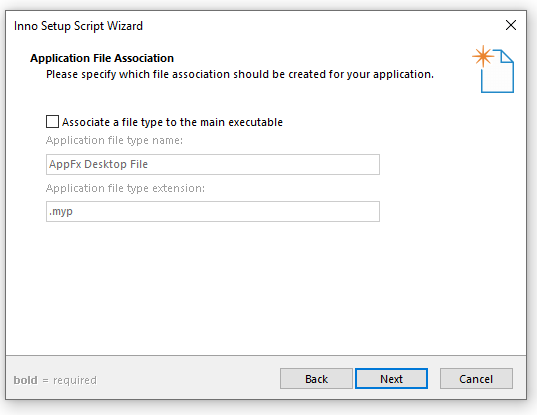The width and height of the screenshot is (537, 415).
Task: Click the 'Application file type extension:' label
Action: [x=125, y=188]
